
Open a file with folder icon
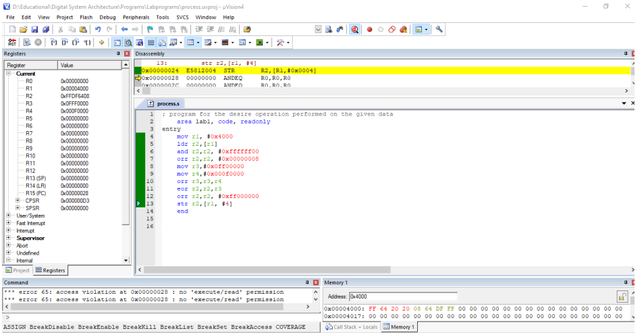pyautogui.click(x=24, y=30)
